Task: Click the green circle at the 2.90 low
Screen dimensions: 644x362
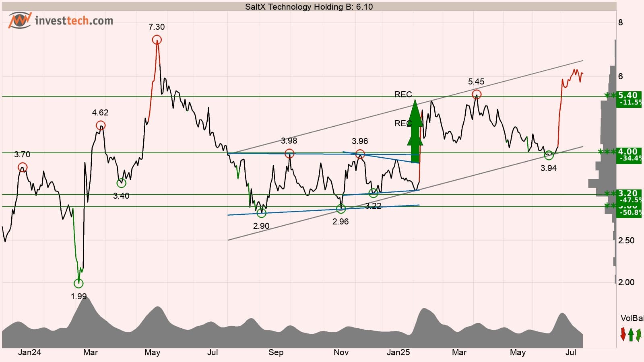Action: point(262,213)
